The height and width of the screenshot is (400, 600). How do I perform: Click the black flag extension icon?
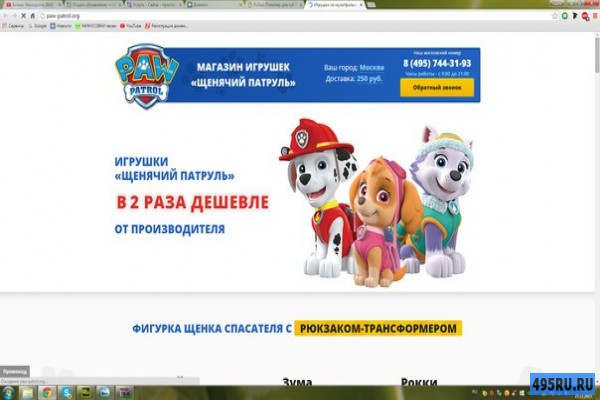point(575,16)
